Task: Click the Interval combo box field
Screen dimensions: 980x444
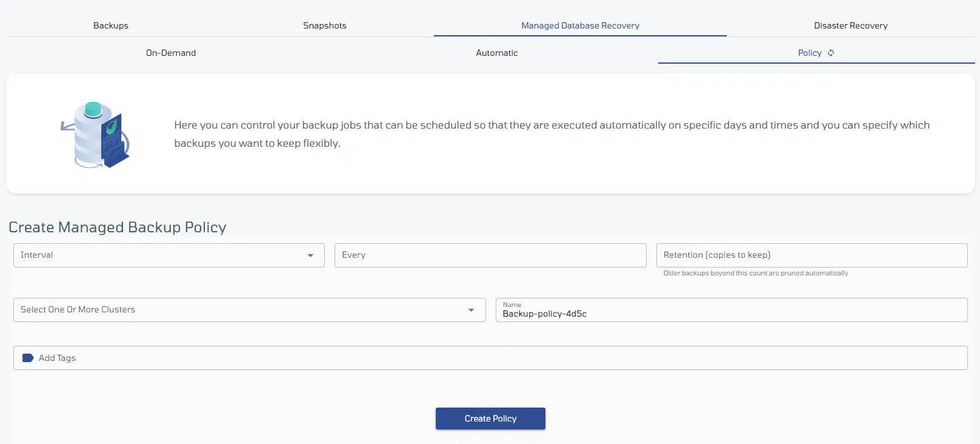Action: click(169, 255)
